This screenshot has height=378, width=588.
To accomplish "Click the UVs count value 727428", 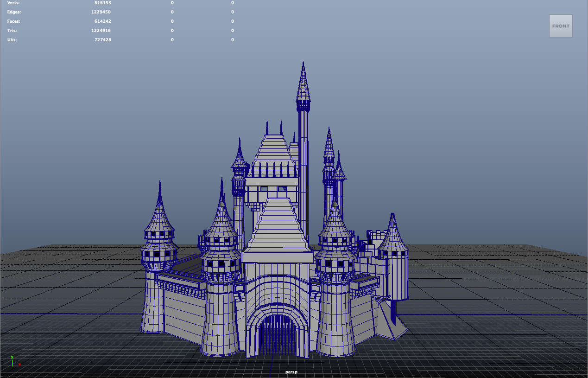I will tap(102, 40).
